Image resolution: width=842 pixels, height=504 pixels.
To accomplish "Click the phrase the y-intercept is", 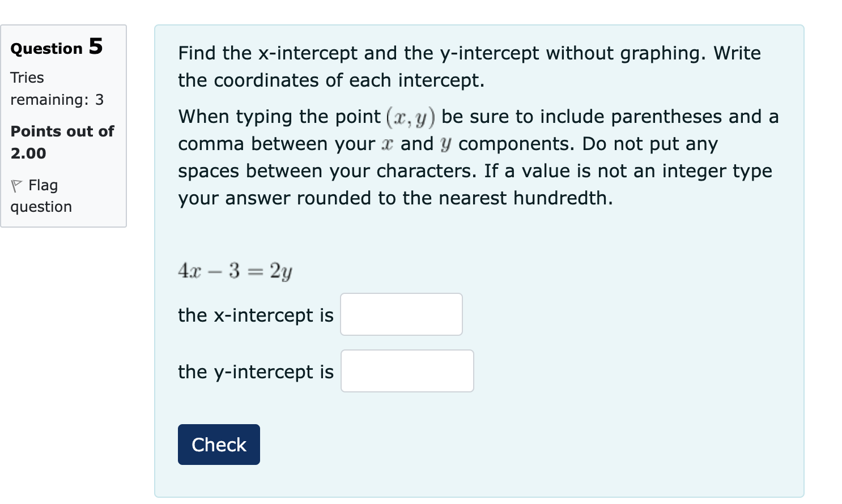I will (254, 372).
